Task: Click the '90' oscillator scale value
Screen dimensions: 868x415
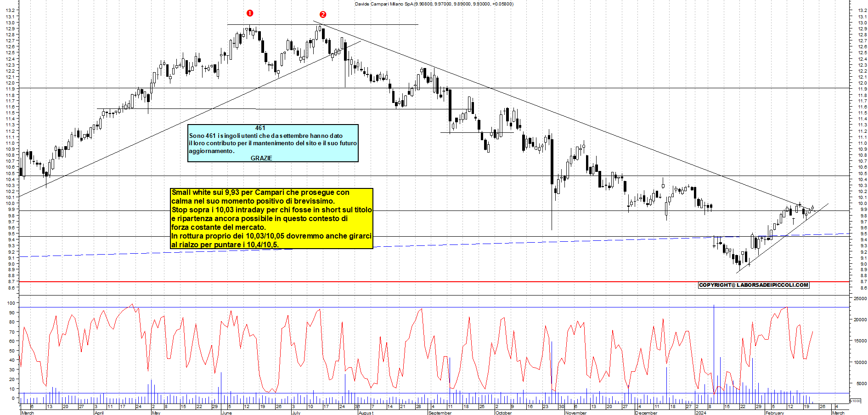Action: tap(12, 313)
